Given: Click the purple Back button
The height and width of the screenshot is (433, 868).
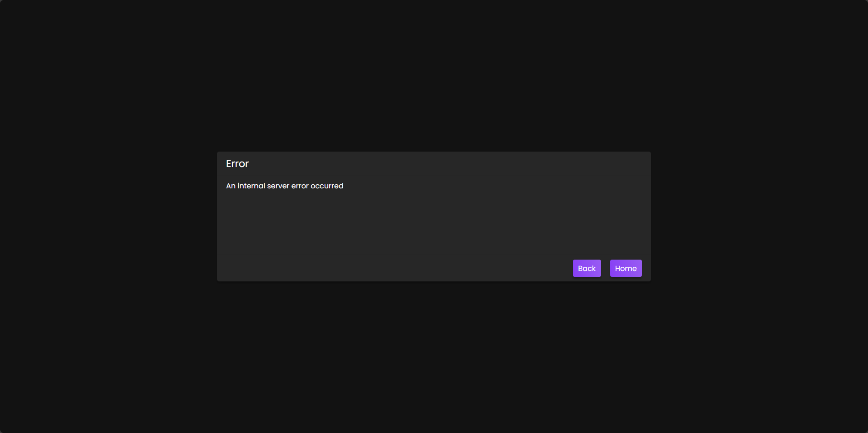Looking at the screenshot, I should 587,268.
